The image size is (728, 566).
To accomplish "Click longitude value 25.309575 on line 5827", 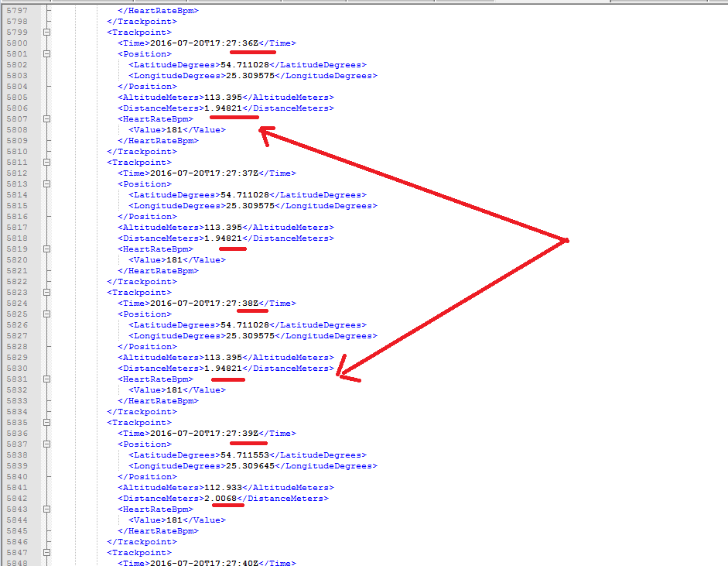I will click(x=250, y=336).
